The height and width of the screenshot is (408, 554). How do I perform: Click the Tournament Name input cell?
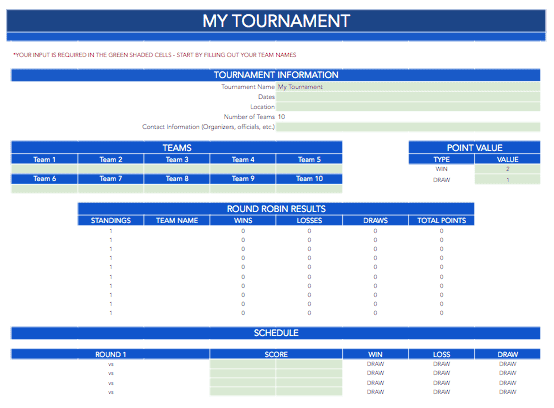pos(408,87)
